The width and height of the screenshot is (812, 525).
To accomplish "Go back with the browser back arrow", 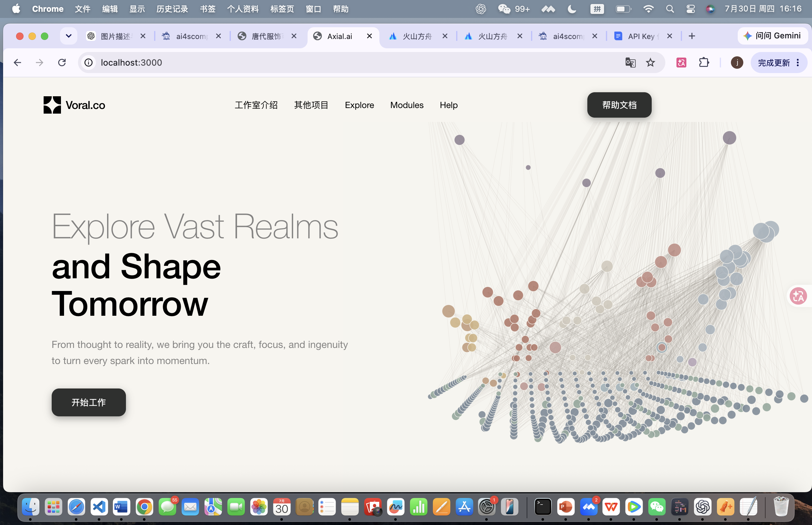I will (x=17, y=63).
